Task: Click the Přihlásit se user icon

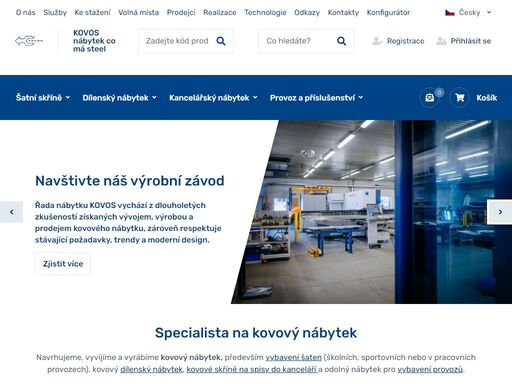Action: pyautogui.click(x=441, y=41)
